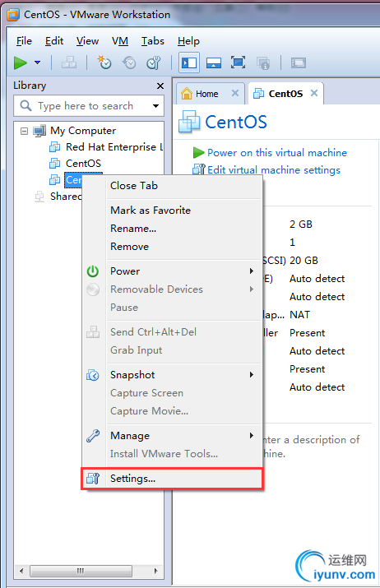Click the library horizontal scrollbar thumb
This screenshot has height=588, width=380.
[x=81, y=571]
